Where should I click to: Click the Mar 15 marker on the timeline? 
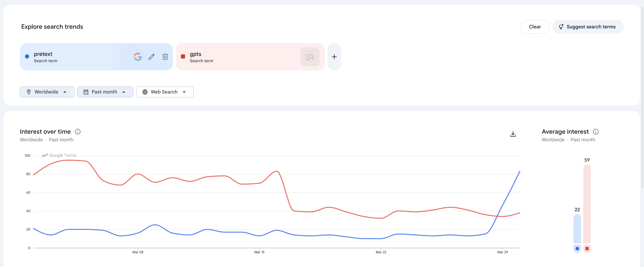tap(259, 252)
